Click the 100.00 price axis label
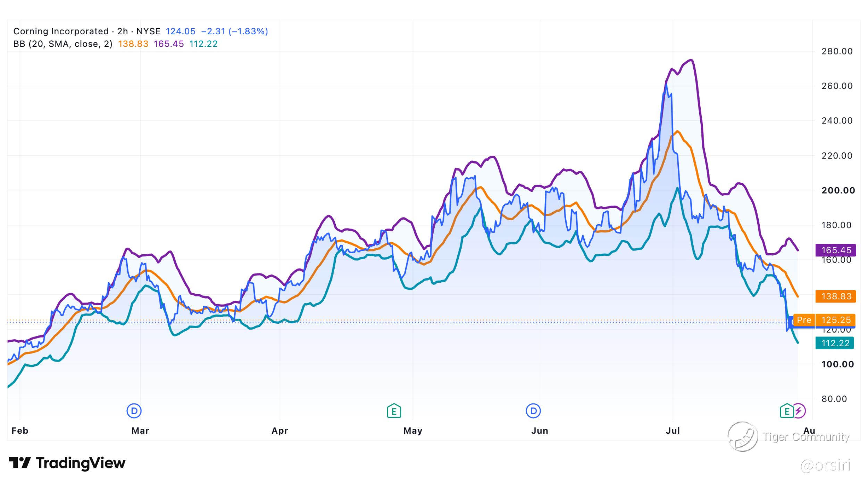Image resolution: width=868 pixels, height=485 pixels. click(837, 364)
